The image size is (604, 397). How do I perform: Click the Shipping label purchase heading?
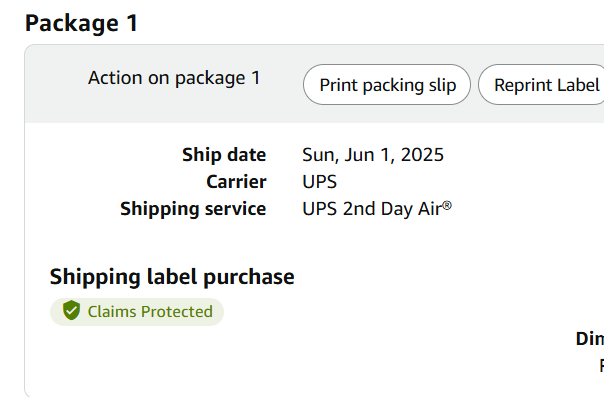[172, 277]
